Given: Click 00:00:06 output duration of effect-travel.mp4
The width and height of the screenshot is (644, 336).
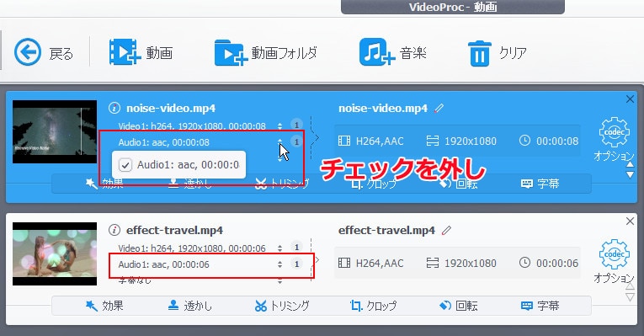Looking at the screenshot, I should (549, 263).
